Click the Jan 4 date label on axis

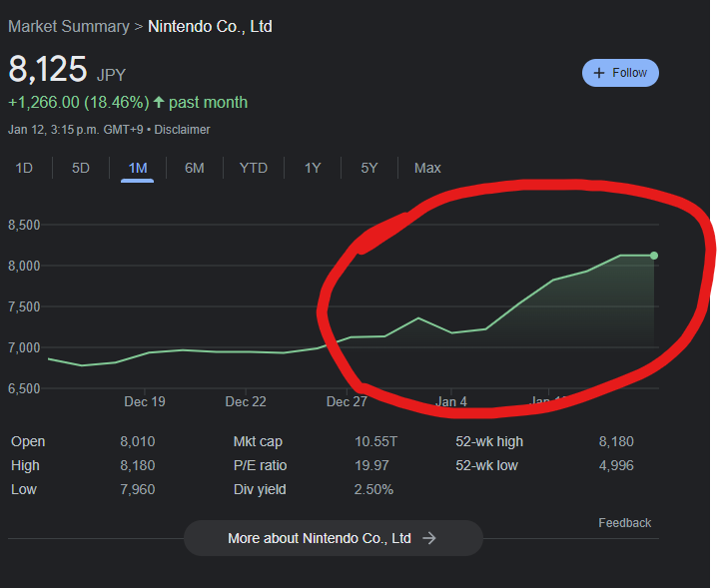(x=451, y=402)
